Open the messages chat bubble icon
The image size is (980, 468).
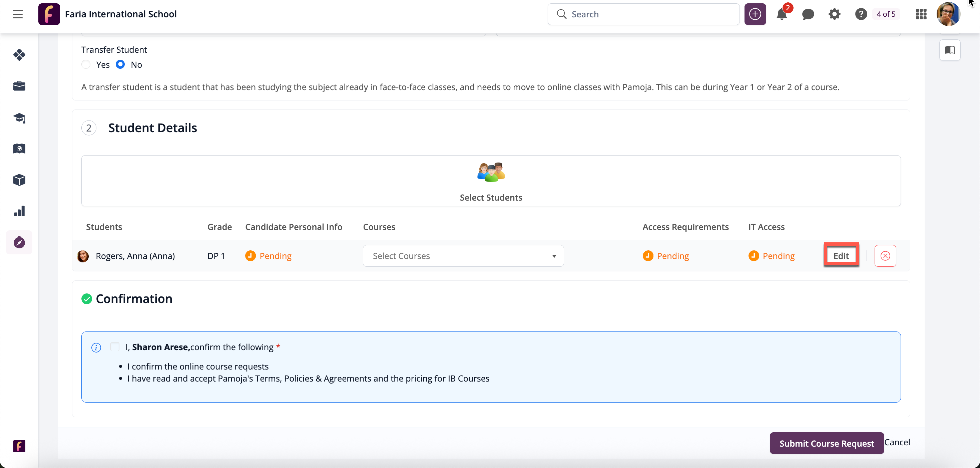[x=808, y=14]
